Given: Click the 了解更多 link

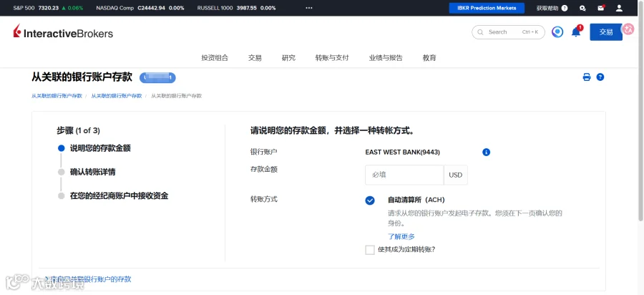Looking at the screenshot, I should 401,236.
